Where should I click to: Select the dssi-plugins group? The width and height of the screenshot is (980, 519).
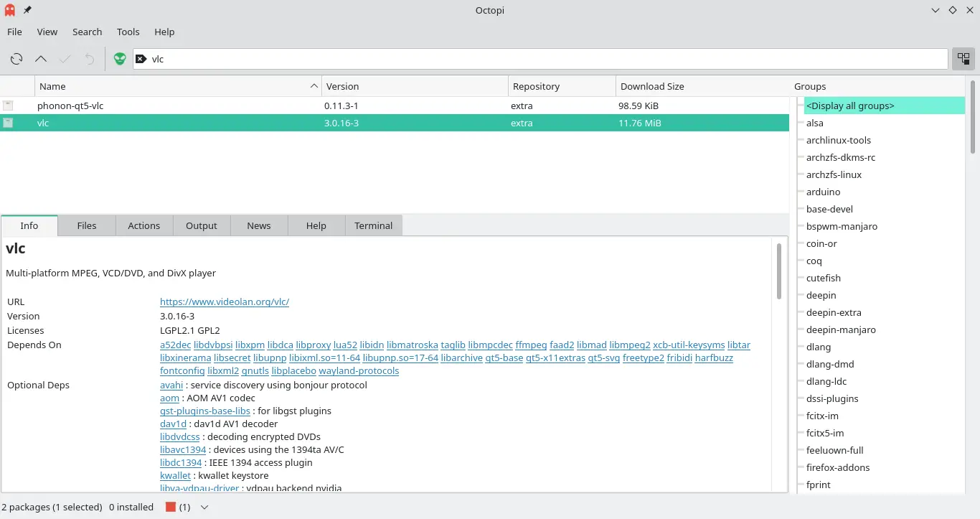coord(833,398)
